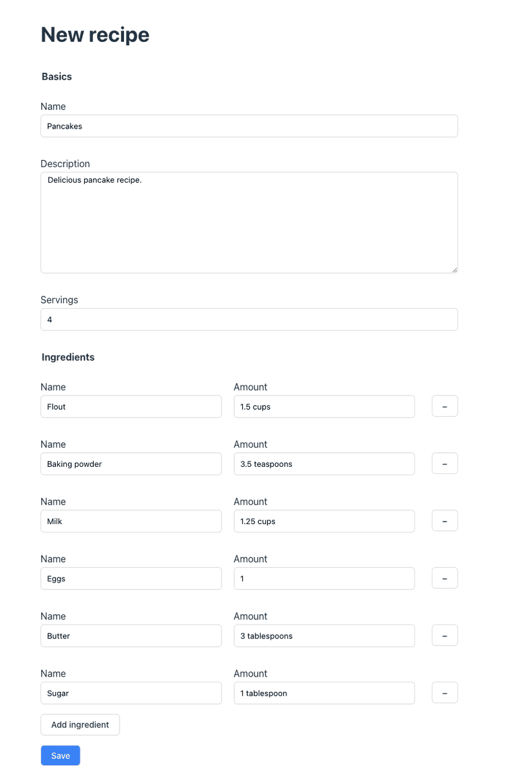
Task: Click the Add ingredient button
Action: pyautogui.click(x=80, y=724)
